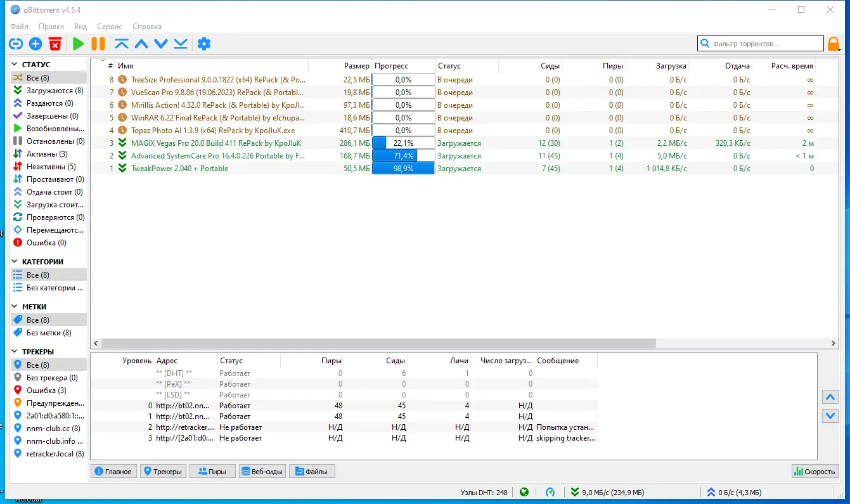
Task: Toggle alternative speed limits turtle-style icon near DHT counter
Action: [550, 492]
